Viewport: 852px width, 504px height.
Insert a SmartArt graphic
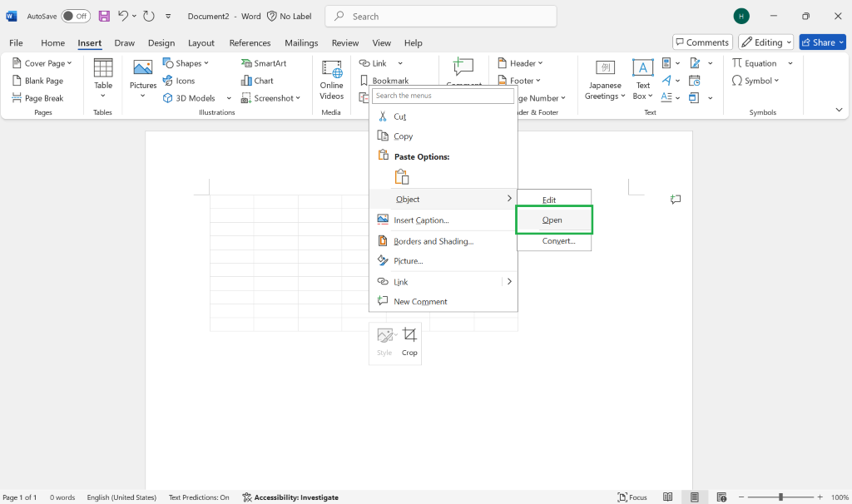[264, 63]
